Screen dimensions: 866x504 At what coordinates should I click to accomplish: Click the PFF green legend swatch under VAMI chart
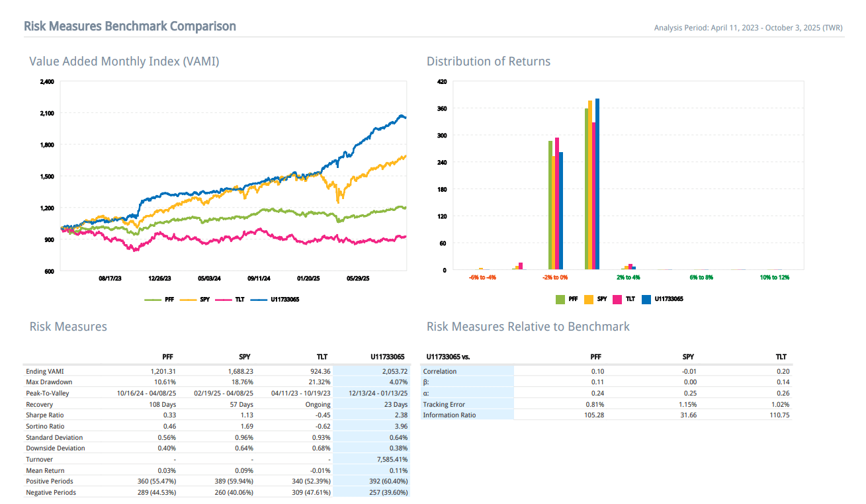(x=153, y=300)
